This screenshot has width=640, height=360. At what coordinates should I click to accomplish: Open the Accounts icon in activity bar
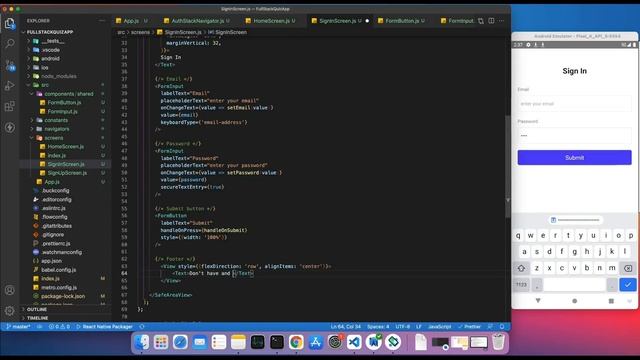point(9,290)
